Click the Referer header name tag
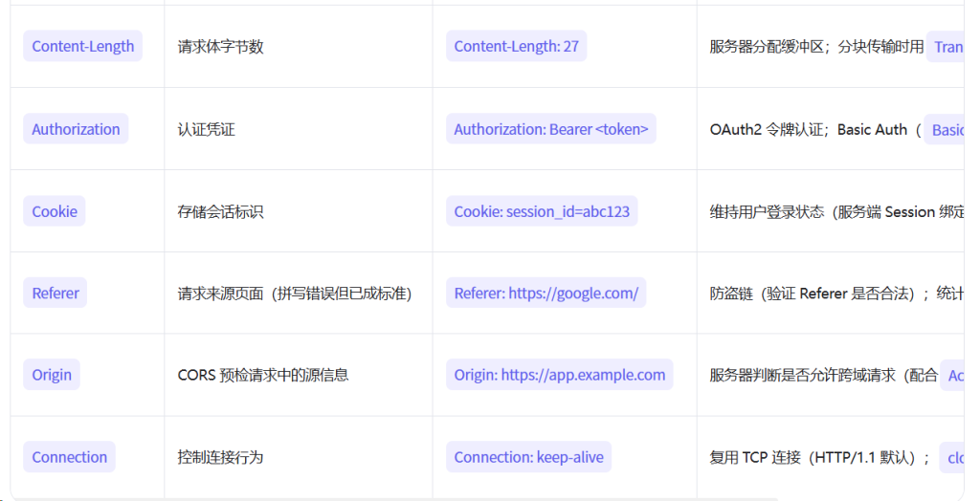 (56, 294)
